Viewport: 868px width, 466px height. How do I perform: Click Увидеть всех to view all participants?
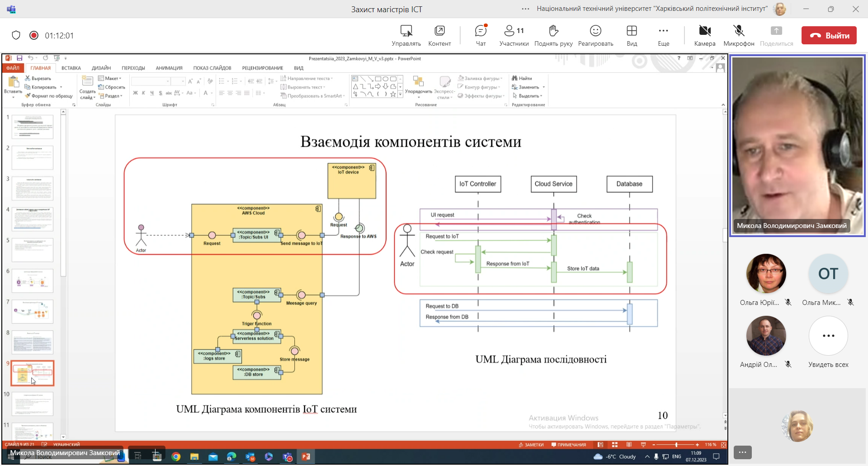coord(828,336)
